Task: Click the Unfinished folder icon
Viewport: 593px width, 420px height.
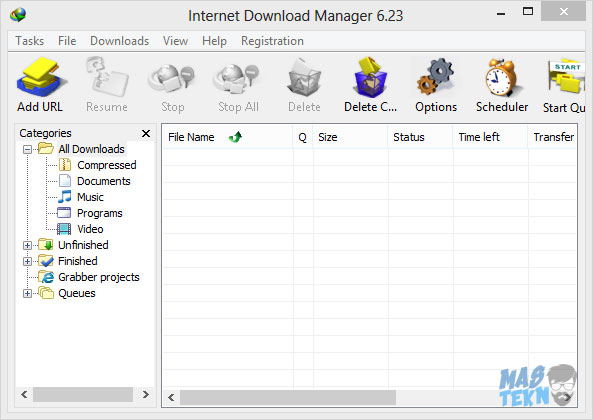Action: click(x=46, y=245)
